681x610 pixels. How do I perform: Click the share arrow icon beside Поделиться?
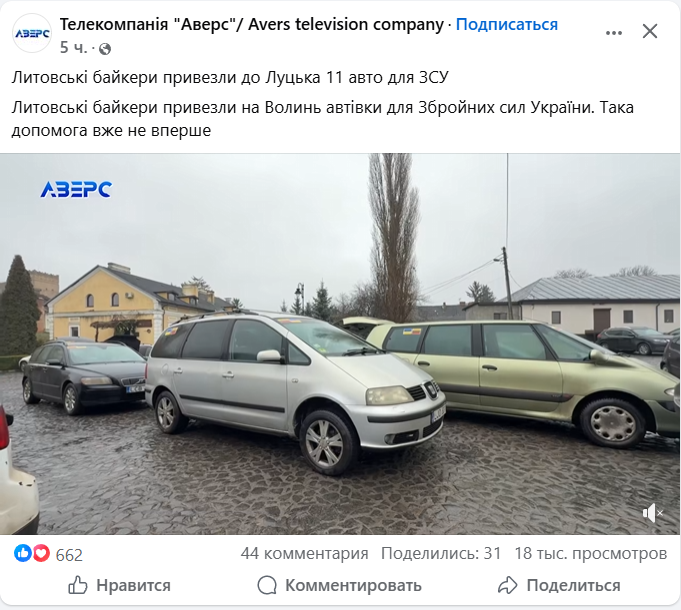point(508,585)
